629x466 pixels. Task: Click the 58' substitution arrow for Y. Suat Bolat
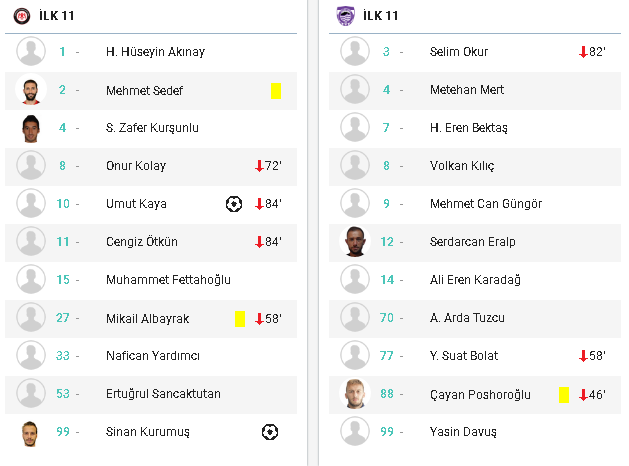583,356
